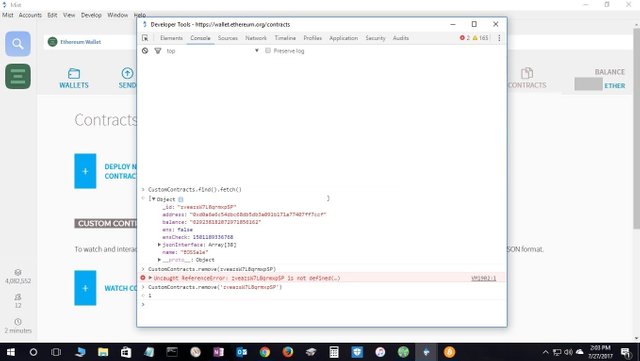Click the block number 4,082,552 status icon

pos(18,272)
